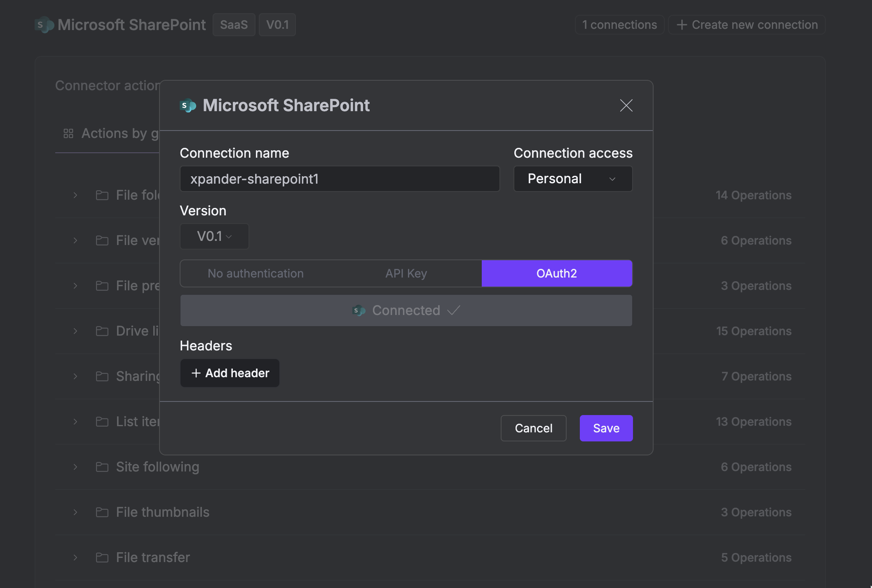872x588 pixels.
Task: Open the Connection access Personal dropdown
Action: 572,179
